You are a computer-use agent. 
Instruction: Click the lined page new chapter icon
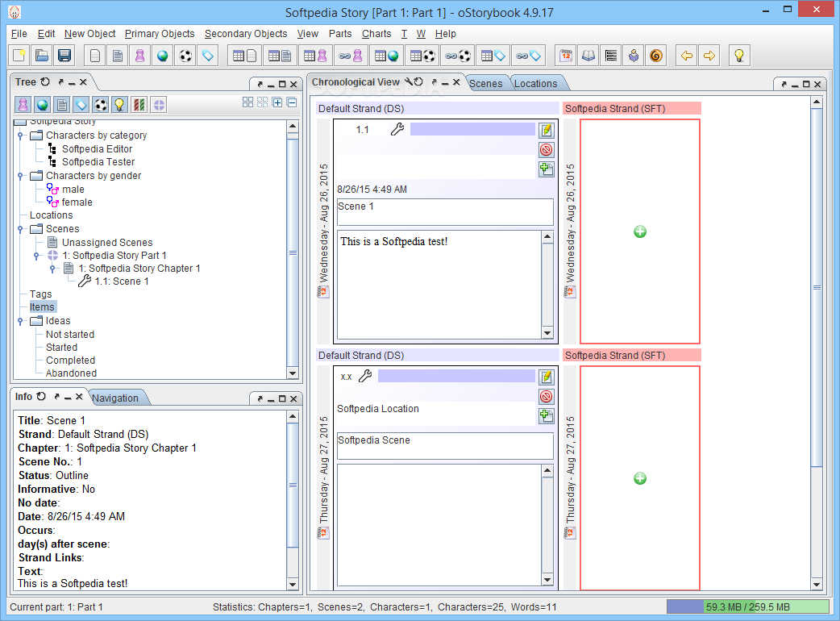click(x=118, y=55)
